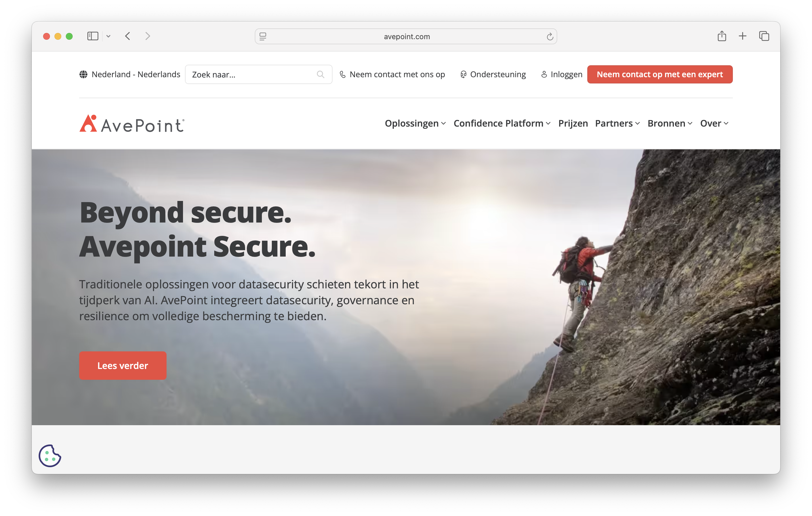Focus the Zoek naar search field
This screenshot has height=516, width=812.
pos(259,75)
